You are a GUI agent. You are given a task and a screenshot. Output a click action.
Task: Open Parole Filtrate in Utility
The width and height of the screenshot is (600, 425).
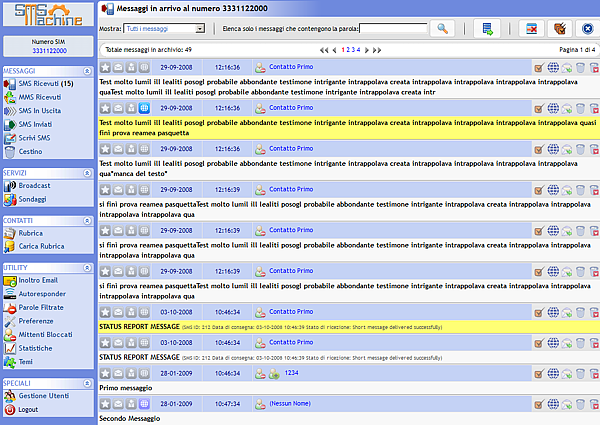41,308
